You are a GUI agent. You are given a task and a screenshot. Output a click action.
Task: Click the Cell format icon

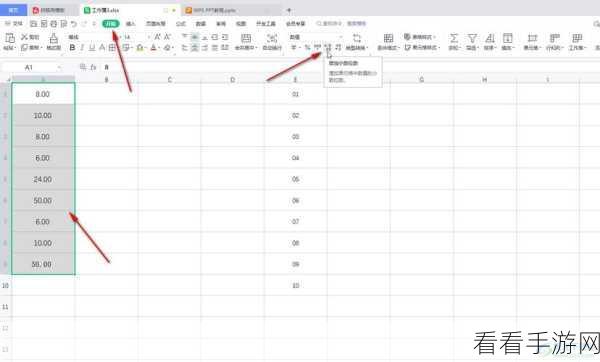point(532,38)
